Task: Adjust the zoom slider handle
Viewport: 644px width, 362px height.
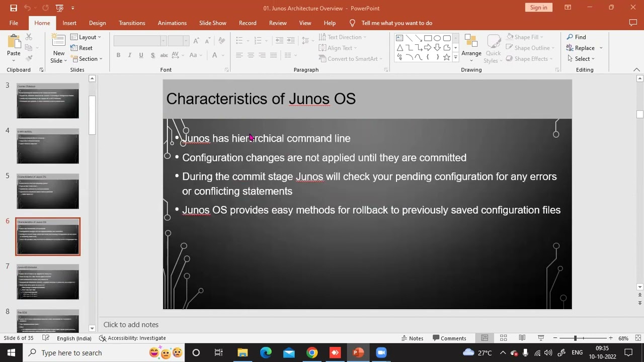Action: click(575, 338)
